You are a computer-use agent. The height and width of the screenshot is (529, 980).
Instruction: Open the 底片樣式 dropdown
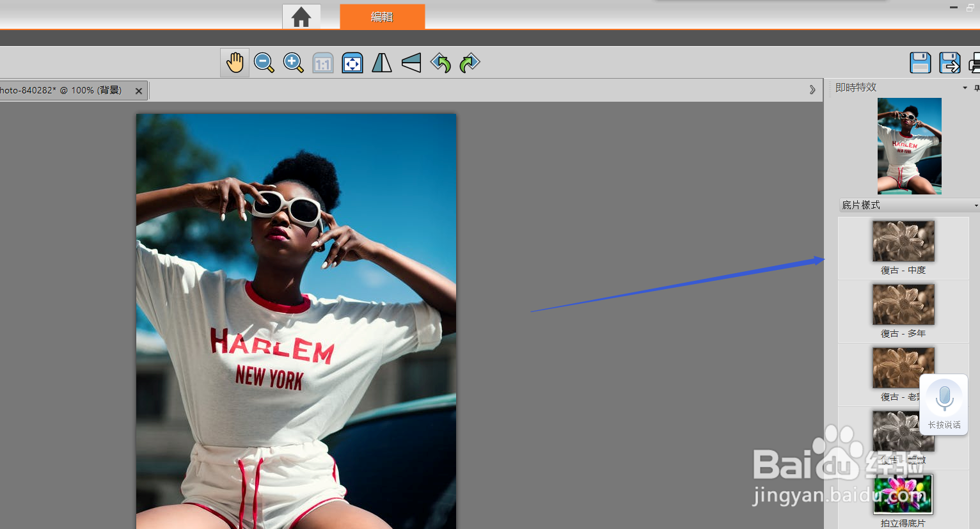(909, 205)
